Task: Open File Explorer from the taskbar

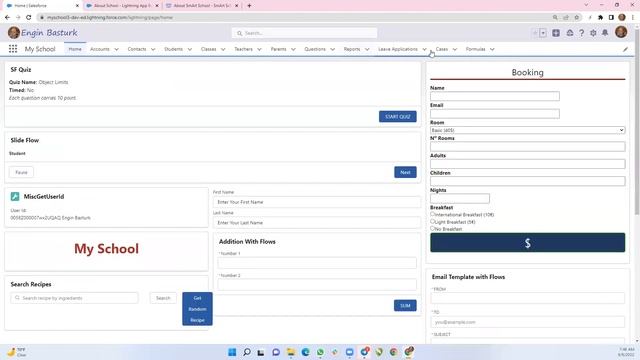Action: pyautogui.click(x=291, y=352)
